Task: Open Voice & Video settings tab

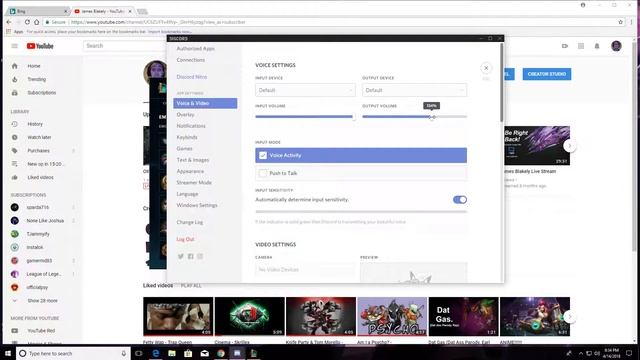Action: point(205,103)
